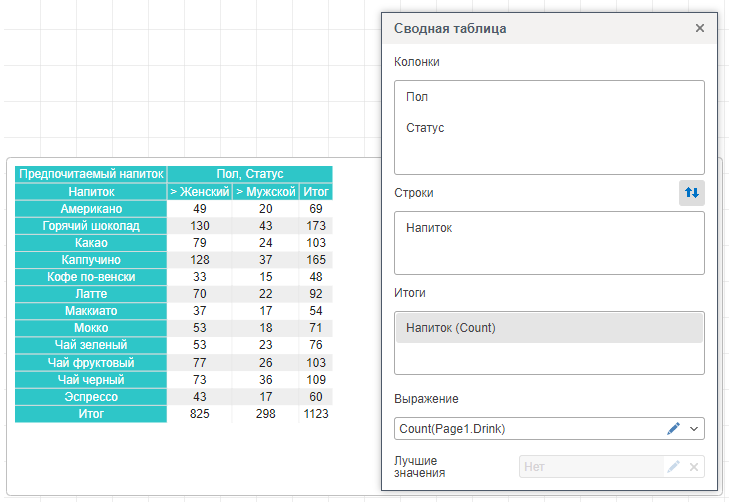Click the Пол, Статус header cell

pos(249,174)
